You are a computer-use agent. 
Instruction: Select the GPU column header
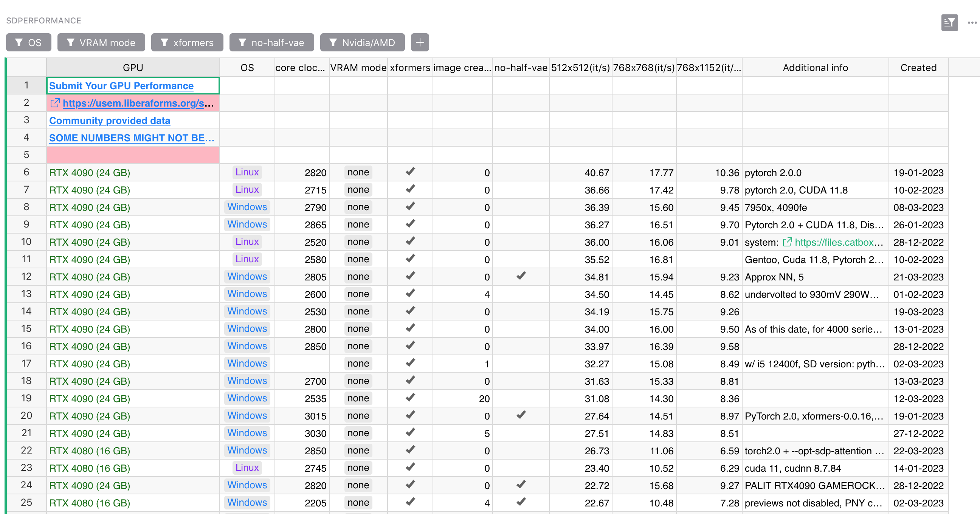[133, 68]
